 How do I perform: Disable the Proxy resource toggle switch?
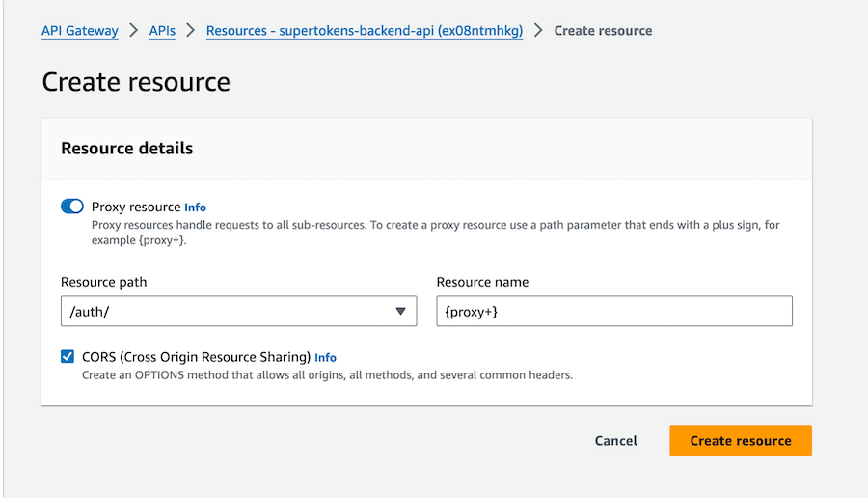(72, 207)
